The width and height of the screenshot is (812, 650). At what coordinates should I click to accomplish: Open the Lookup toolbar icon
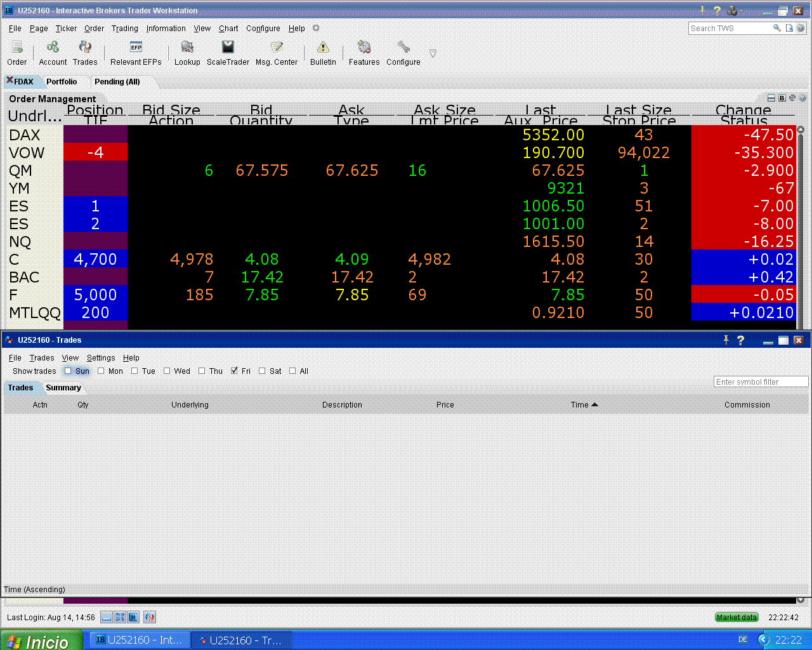click(x=187, y=53)
